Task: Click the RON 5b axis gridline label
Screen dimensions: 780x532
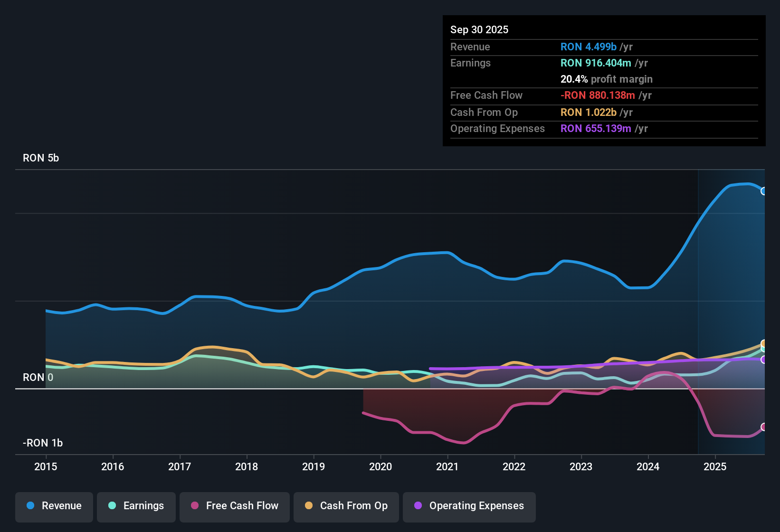Action: click(40, 158)
